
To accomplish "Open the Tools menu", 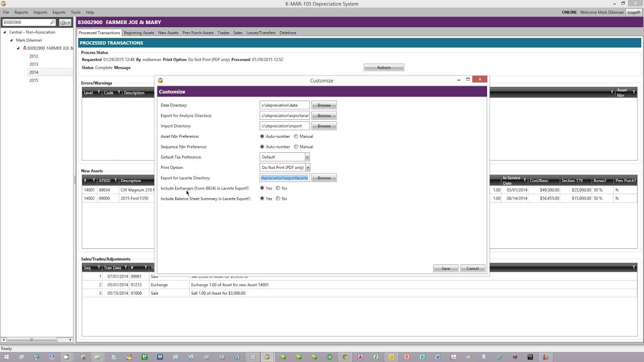I will coord(75,12).
